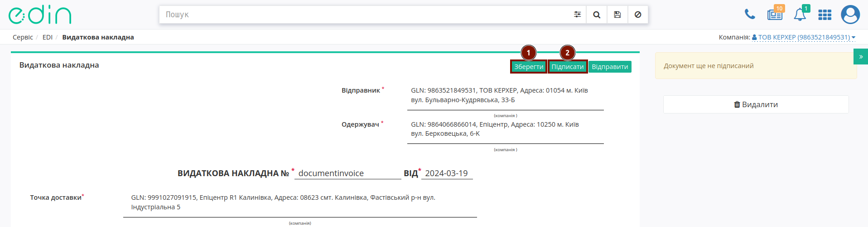Screen dimensions: 868x227
Task: Open the company ТОВ КЕРХЕР dropdown
Action: coord(804,37)
